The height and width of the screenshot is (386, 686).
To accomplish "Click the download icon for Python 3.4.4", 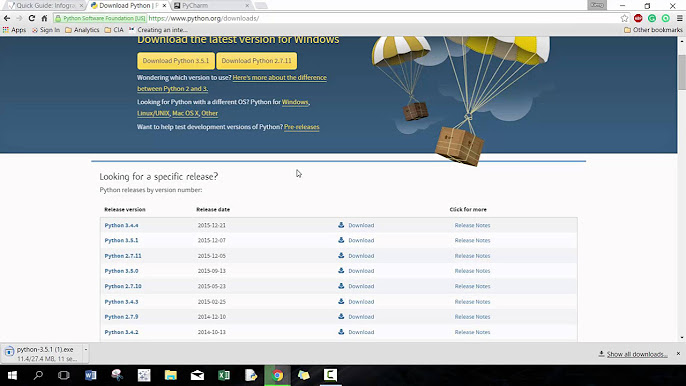I will tap(341, 225).
